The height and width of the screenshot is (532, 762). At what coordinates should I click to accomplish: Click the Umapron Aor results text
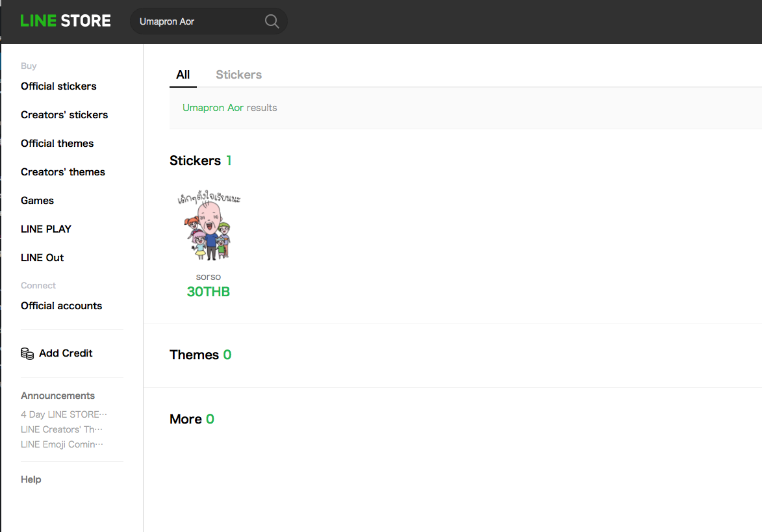point(229,108)
